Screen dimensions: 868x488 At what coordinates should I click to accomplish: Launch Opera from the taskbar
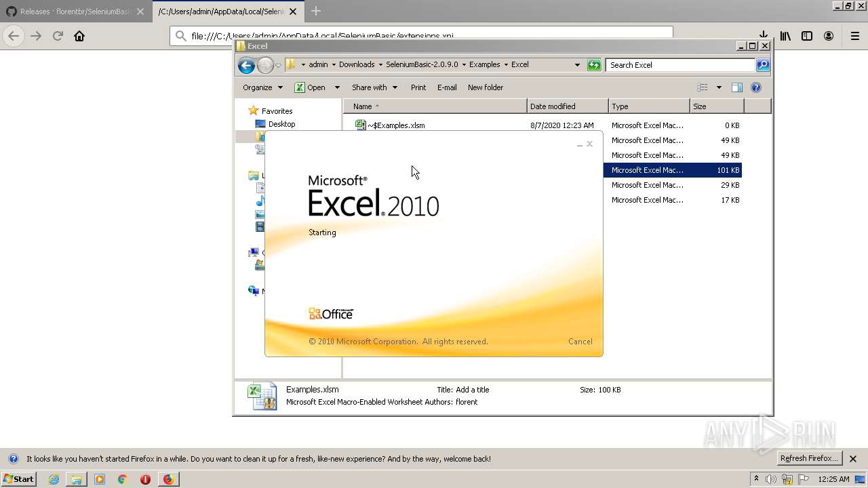[x=145, y=479]
